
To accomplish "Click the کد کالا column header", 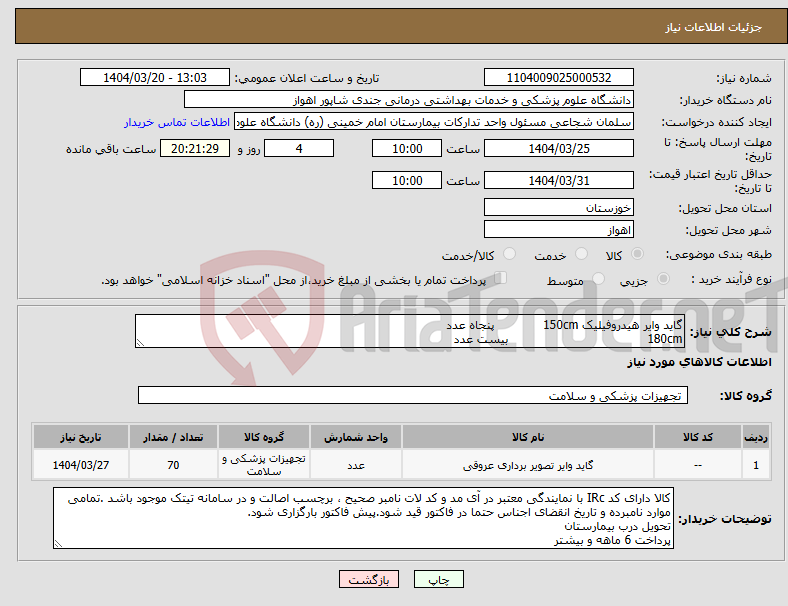I will (x=698, y=437).
